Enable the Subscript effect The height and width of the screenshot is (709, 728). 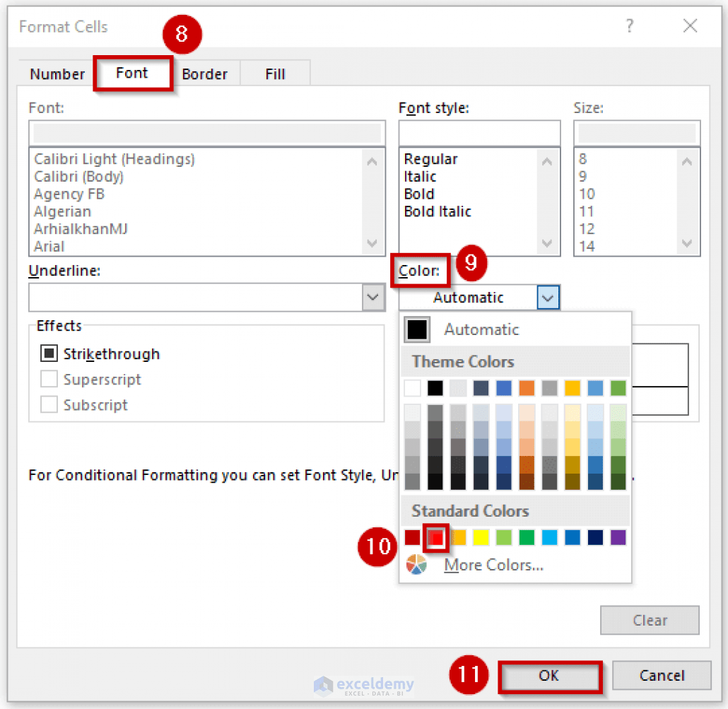click(49, 405)
